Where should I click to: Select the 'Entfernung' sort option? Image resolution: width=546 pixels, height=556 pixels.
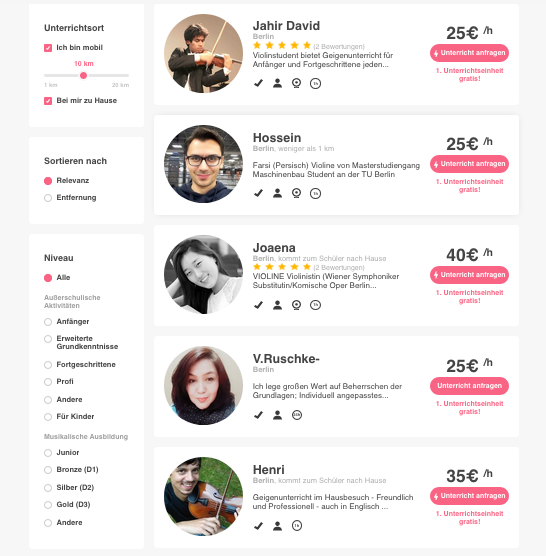pos(48,198)
